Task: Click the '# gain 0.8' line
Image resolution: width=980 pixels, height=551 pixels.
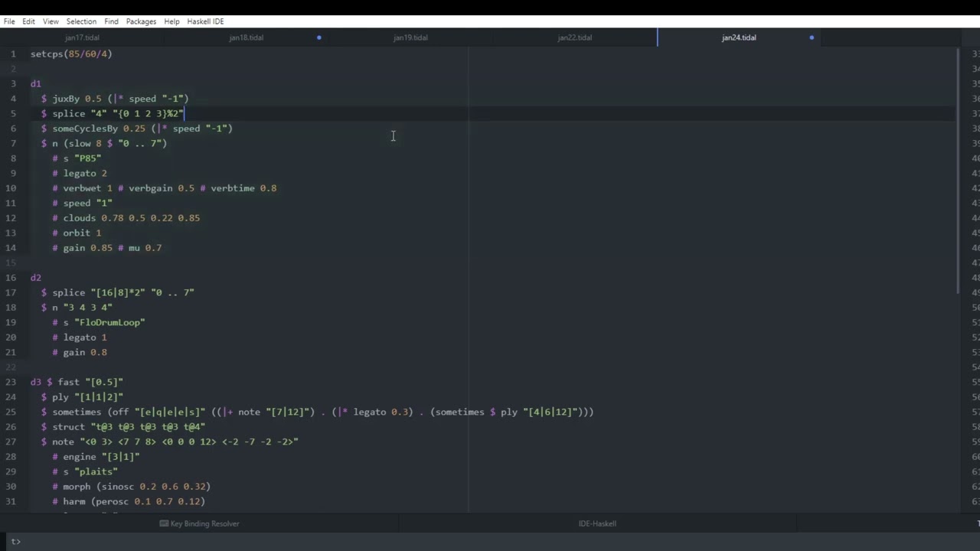Action: 80,353
